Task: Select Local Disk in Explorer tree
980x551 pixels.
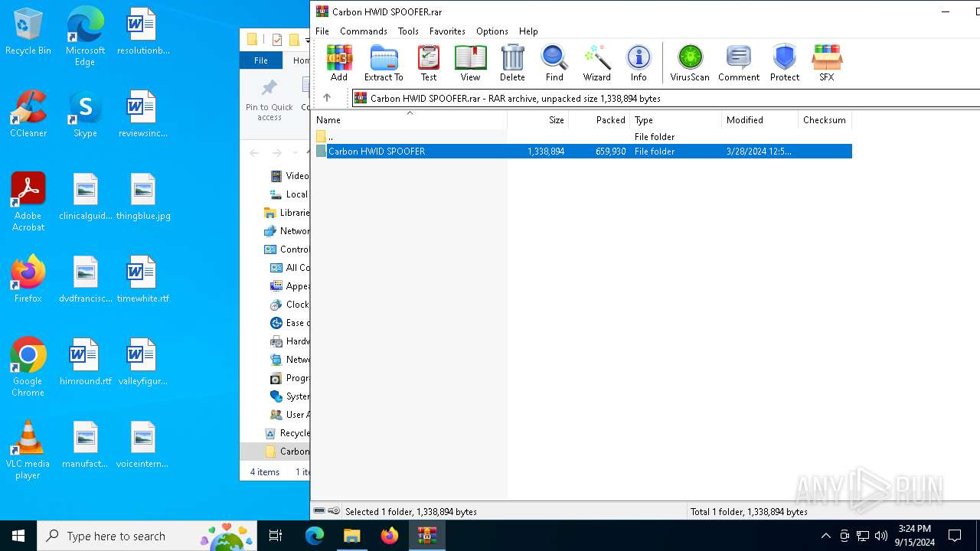Action: (289, 194)
